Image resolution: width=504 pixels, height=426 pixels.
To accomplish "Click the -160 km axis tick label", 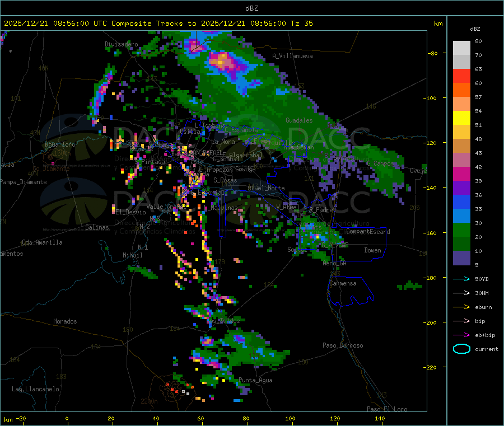I will (x=431, y=233).
